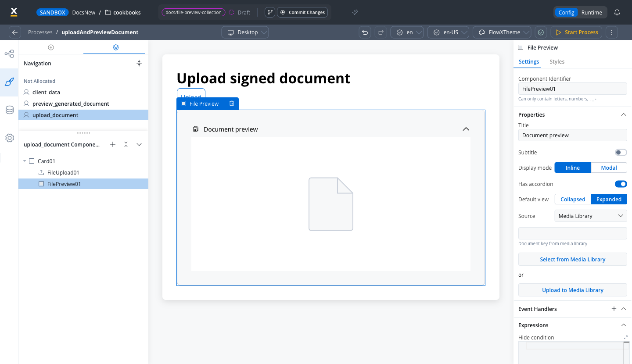Collapse the Card01 tree node

pyautogui.click(x=25, y=161)
